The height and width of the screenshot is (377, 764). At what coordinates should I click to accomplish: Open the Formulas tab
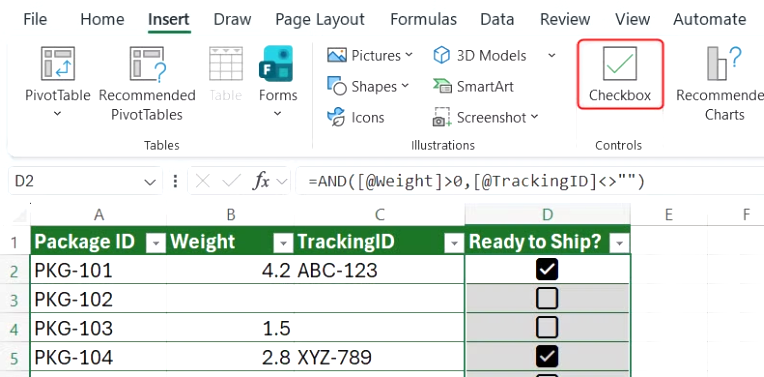[x=423, y=19]
